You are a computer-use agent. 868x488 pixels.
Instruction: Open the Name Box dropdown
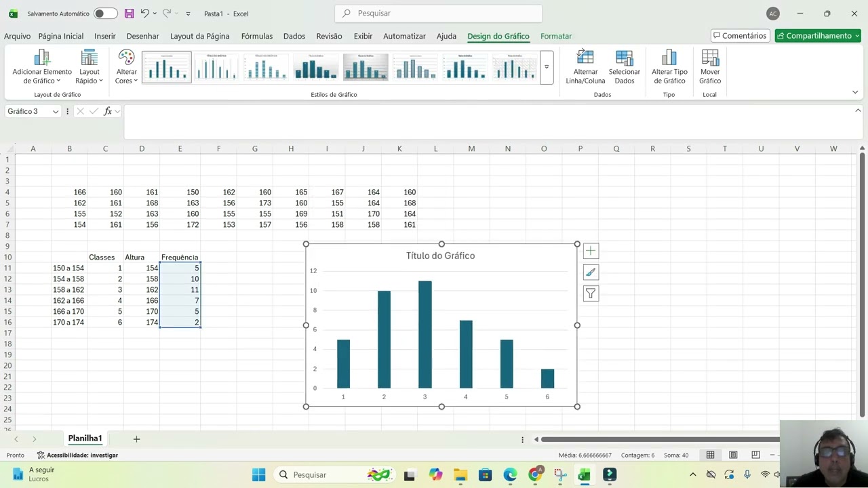click(x=56, y=111)
